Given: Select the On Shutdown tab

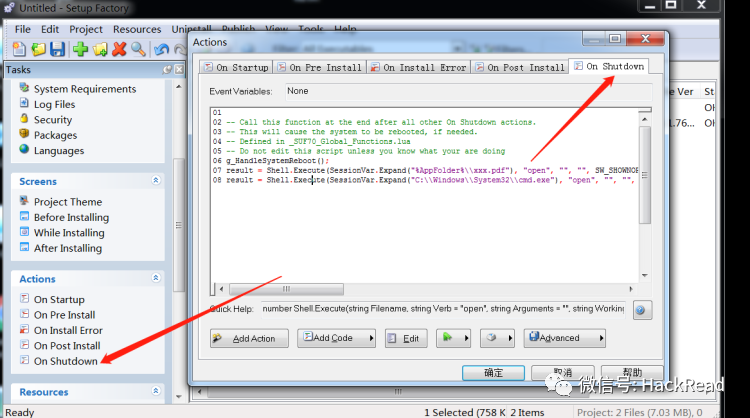Looking at the screenshot, I should (x=609, y=66).
